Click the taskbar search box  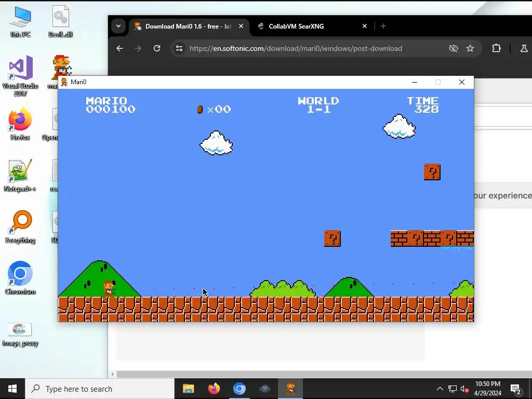pos(100,389)
